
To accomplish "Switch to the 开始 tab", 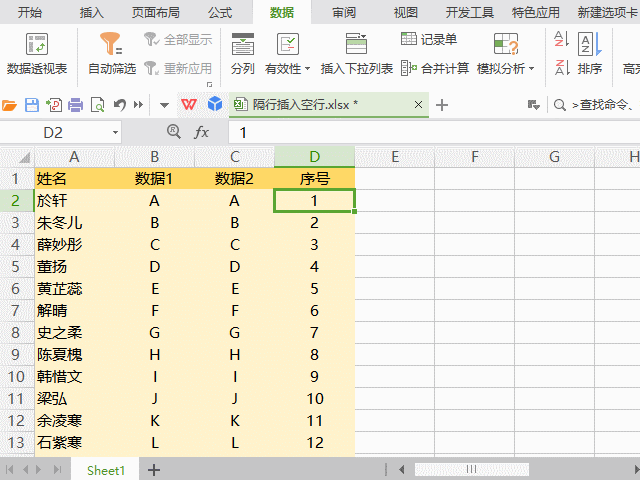I will click(29, 12).
